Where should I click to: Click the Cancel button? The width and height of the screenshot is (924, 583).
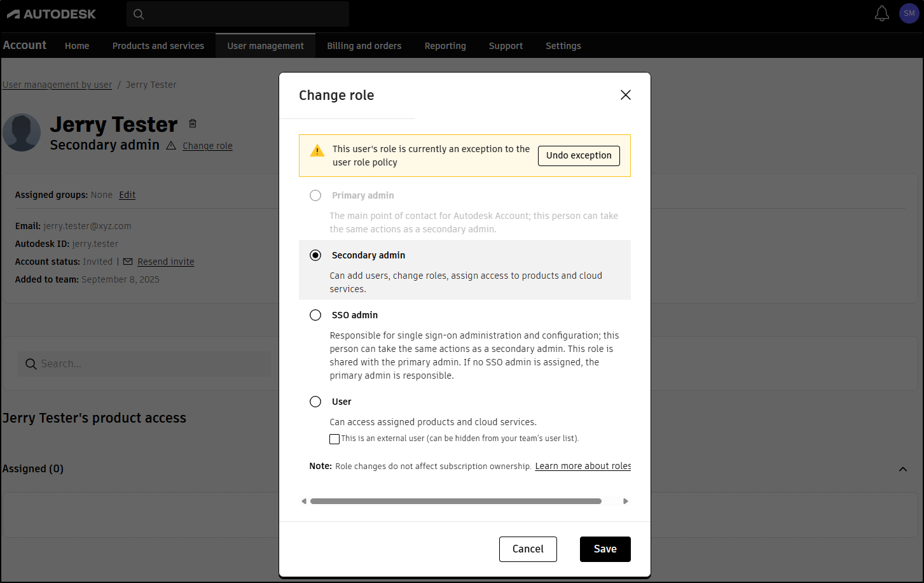[528, 549]
